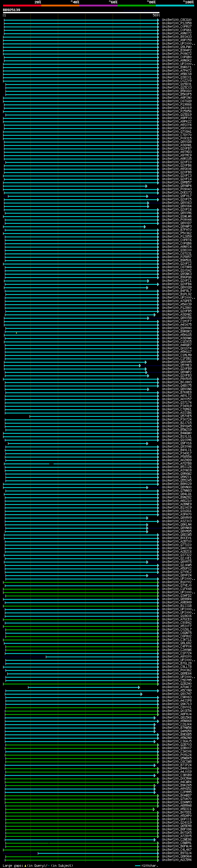Select the query sequence label BB925139

(11, 10)
